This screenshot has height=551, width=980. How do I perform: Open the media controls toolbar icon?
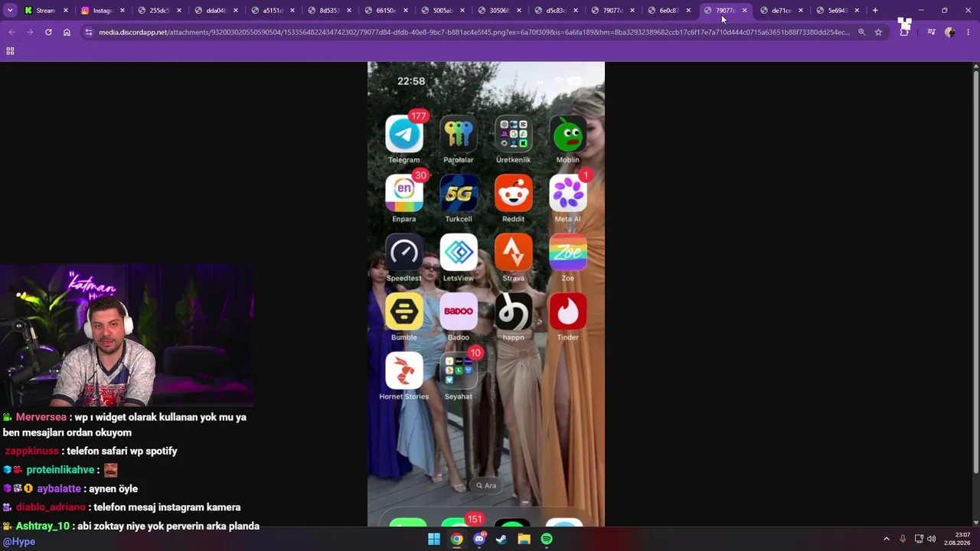931,32
